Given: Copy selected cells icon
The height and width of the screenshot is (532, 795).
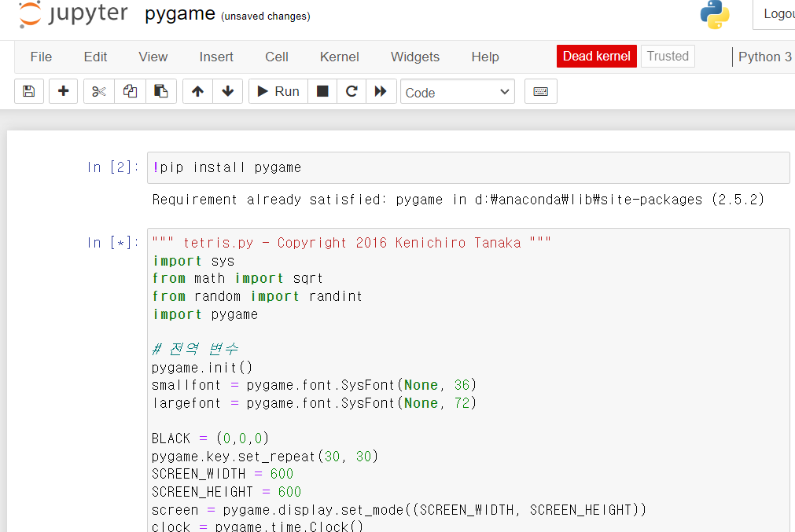Looking at the screenshot, I should point(131,91).
